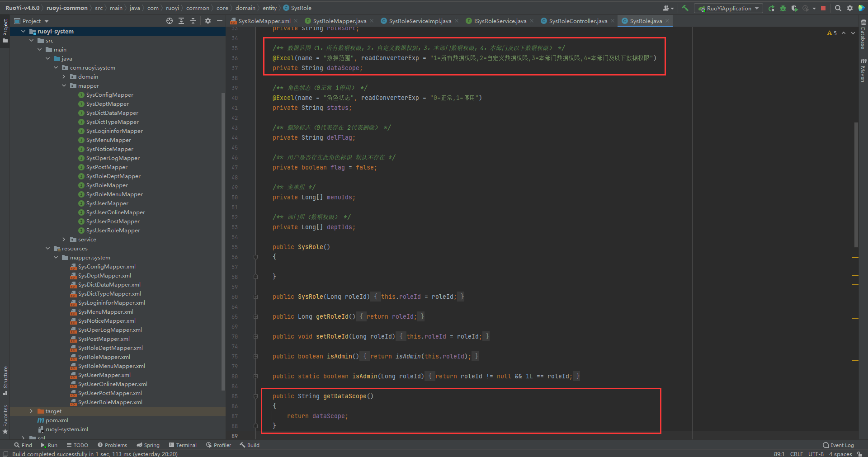Switch to the ISysRoleService.java editor tab
The width and height of the screenshot is (868, 457).
tap(500, 21)
